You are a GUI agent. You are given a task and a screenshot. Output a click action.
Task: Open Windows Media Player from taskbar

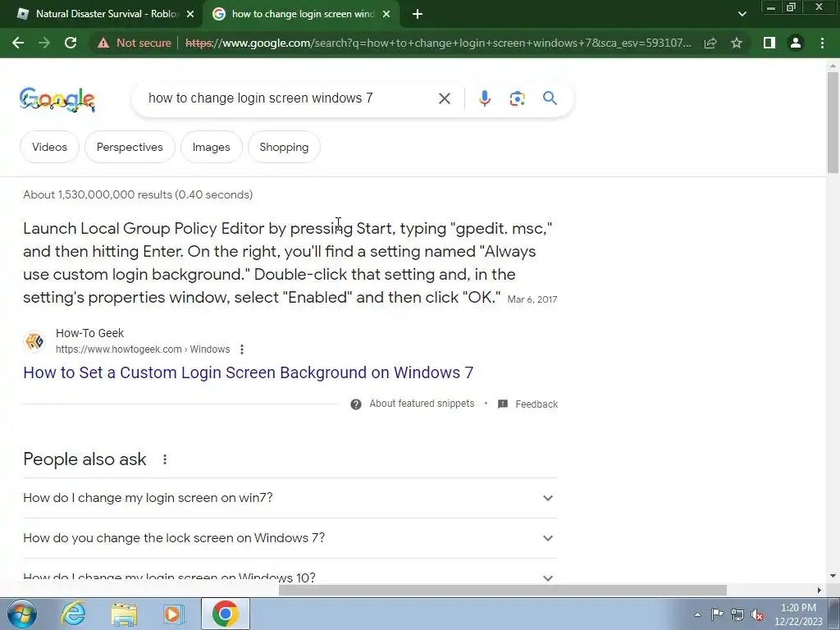(x=174, y=614)
